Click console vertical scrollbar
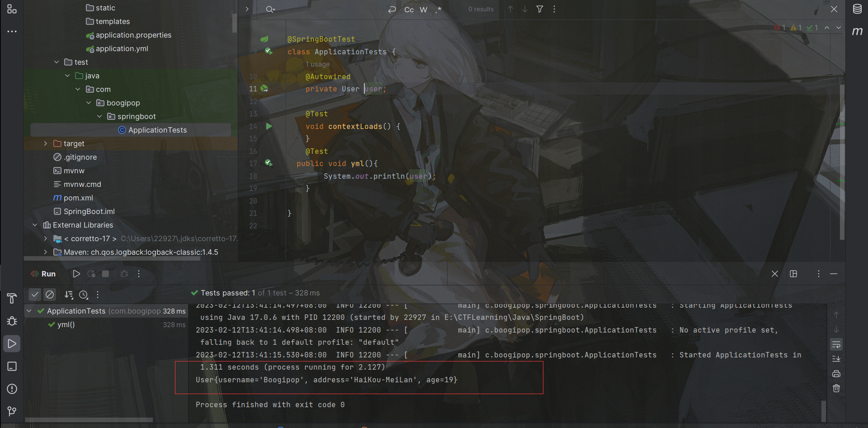 [x=824, y=411]
